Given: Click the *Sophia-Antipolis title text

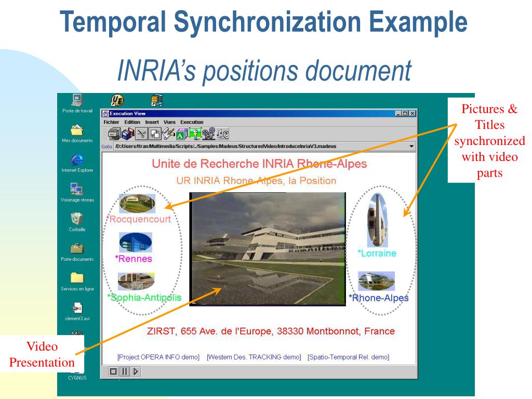Looking at the screenshot, I should pyautogui.click(x=144, y=298).
